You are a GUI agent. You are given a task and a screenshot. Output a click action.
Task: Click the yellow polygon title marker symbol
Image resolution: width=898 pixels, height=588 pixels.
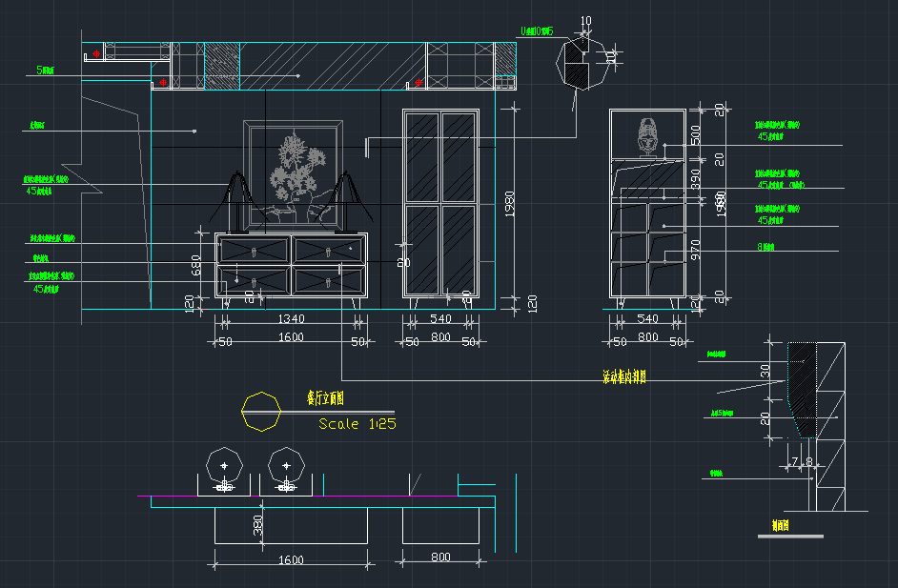(262, 411)
